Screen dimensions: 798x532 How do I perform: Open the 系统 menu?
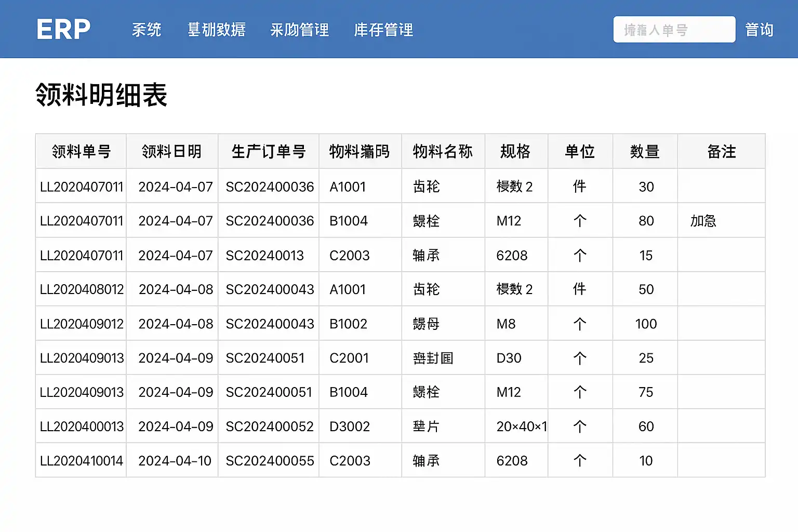pos(147,30)
